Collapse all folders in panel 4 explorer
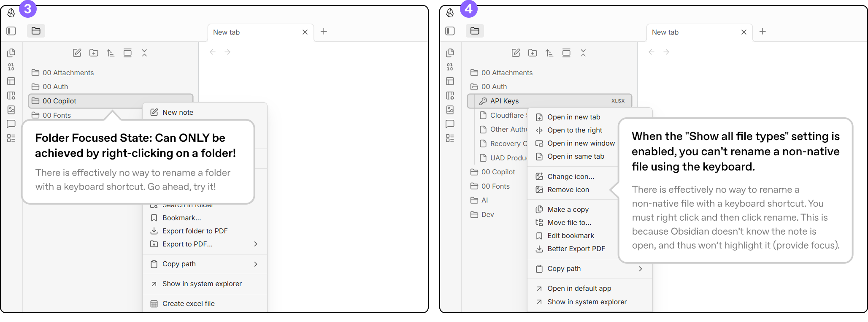This screenshot has height=322, width=868. coord(583,53)
